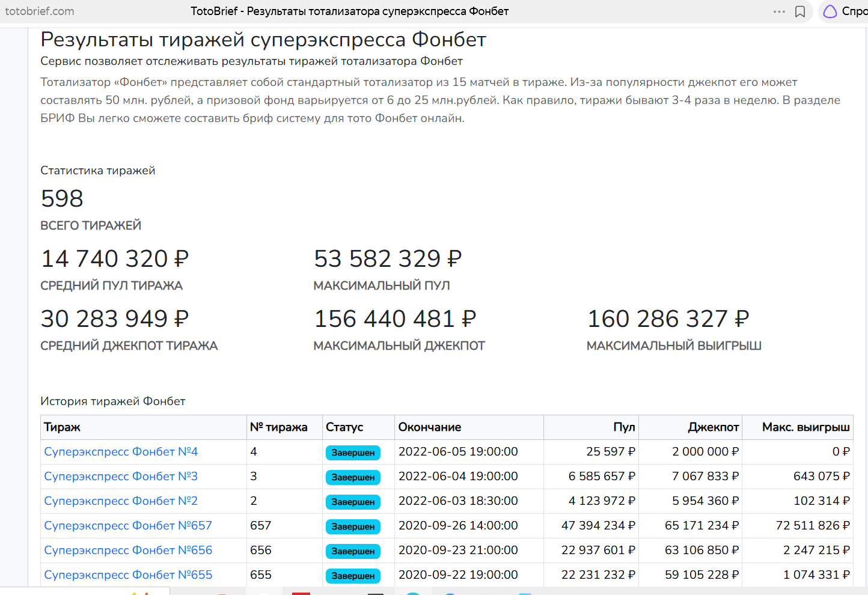
Task: Click jackpot value 65 171 234 ₽
Action: pyautogui.click(x=702, y=525)
